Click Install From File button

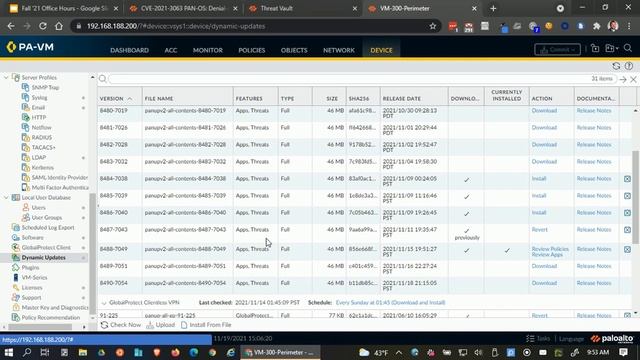point(206,325)
